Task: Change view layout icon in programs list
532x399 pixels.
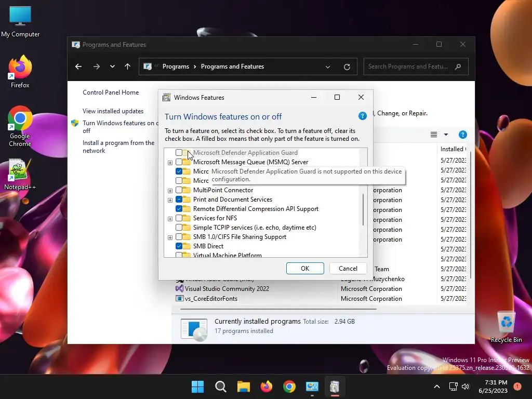Action: pos(434,135)
